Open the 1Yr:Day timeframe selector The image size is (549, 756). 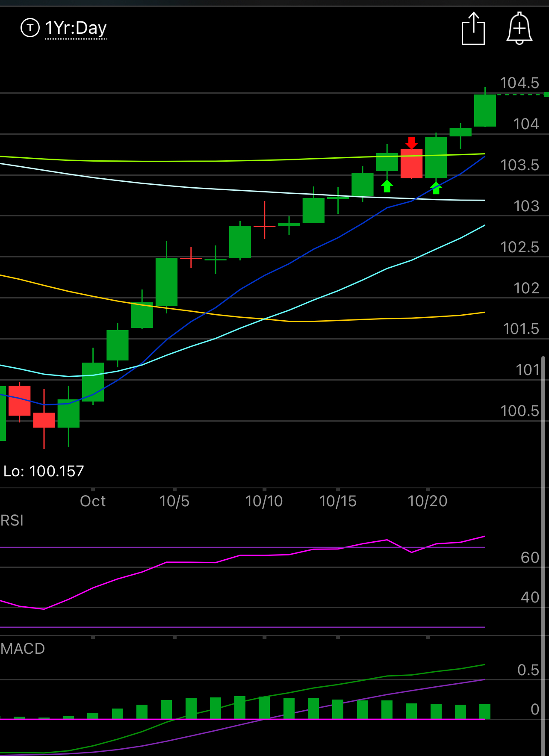pyautogui.click(x=76, y=28)
